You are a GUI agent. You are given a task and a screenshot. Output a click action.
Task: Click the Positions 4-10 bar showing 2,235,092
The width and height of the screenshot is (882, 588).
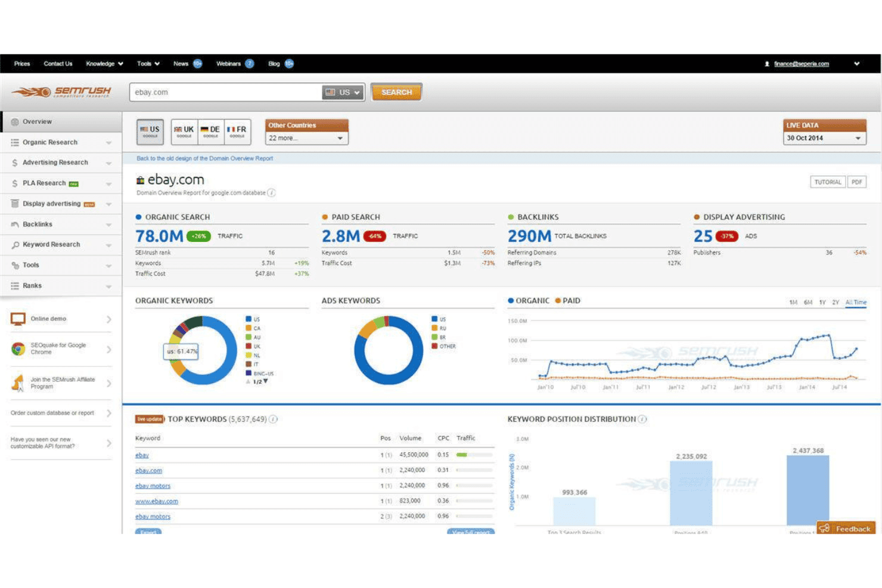(x=691, y=493)
